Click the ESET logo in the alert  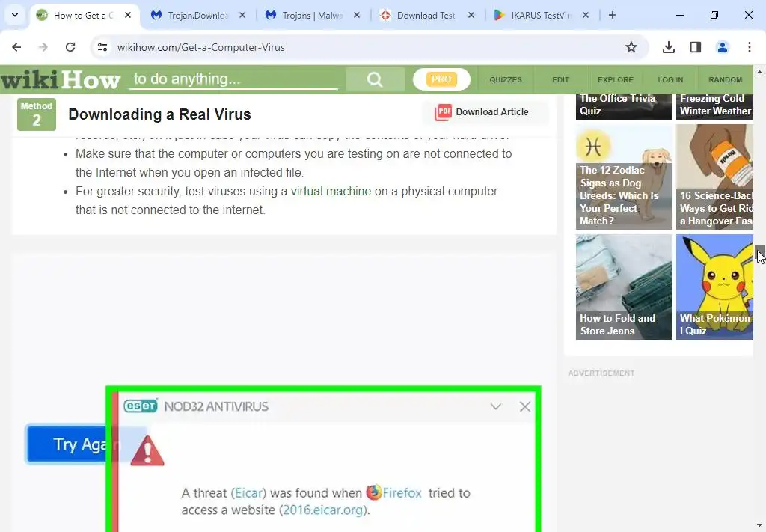point(141,406)
